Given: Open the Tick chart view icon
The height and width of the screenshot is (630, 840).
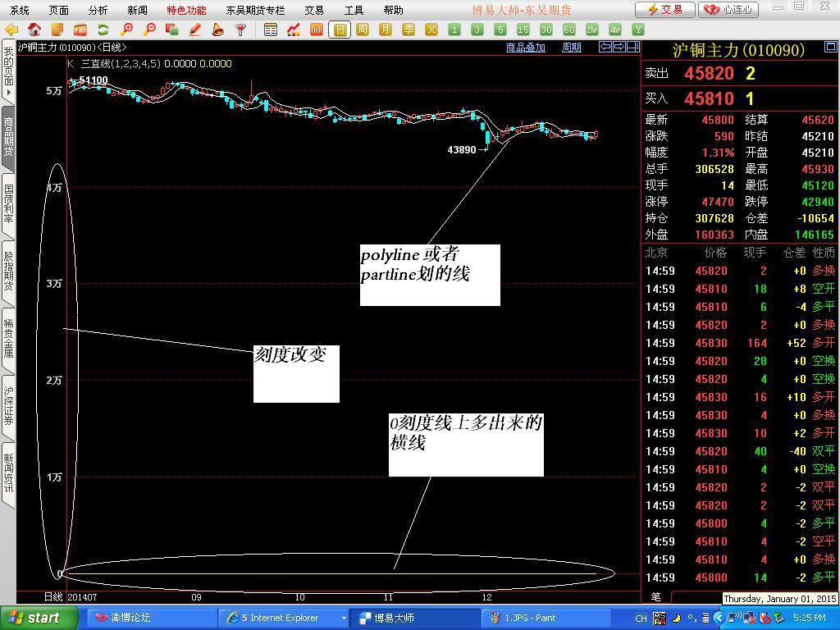Looking at the screenshot, I should pyautogui.click(x=317, y=30).
